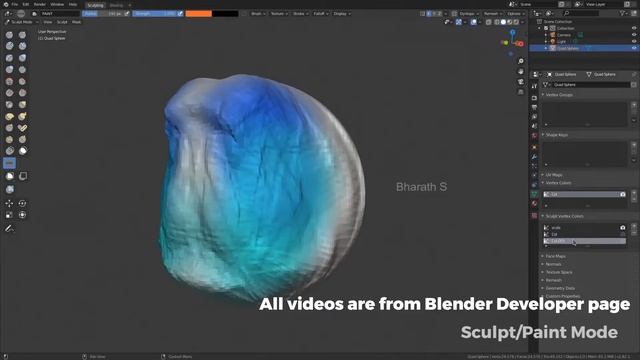This screenshot has height=360, width=640.
Task: Click the viewport pan hand icon
Action: [x=521, y=71]
